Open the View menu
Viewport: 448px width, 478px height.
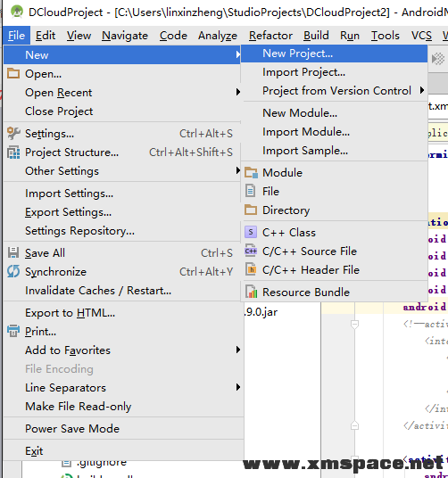coord(79,36)
